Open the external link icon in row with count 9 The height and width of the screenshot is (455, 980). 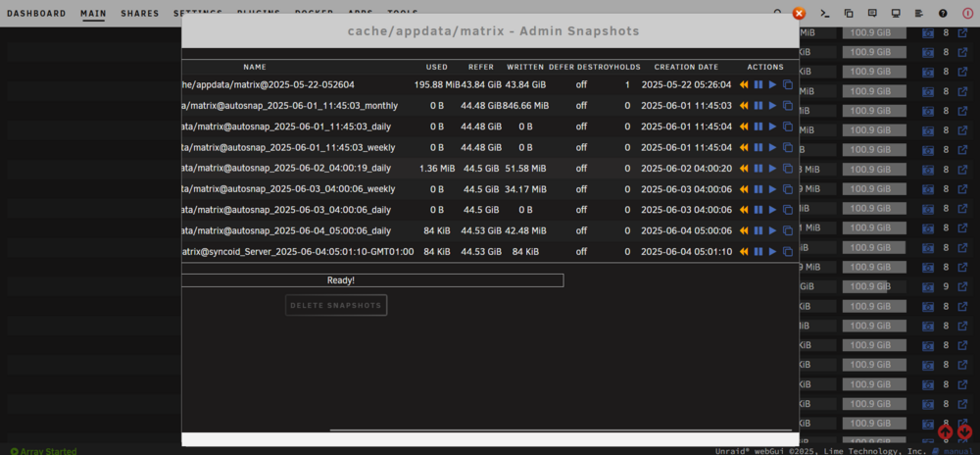[x=963, y=287]
